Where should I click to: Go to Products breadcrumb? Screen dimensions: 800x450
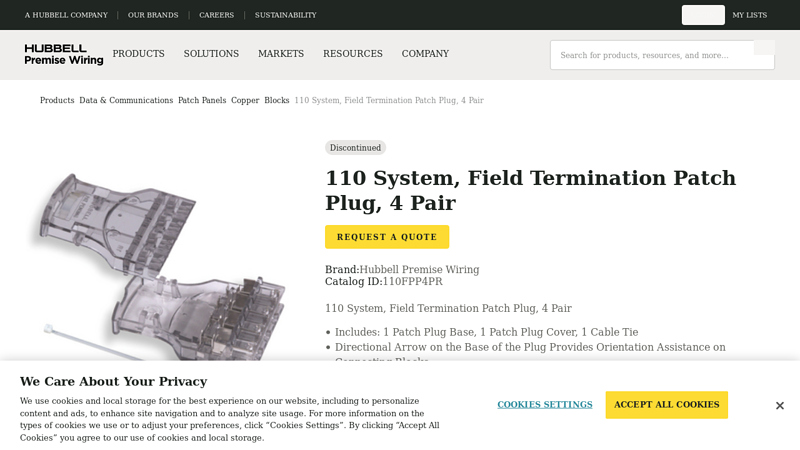(57, 100)
